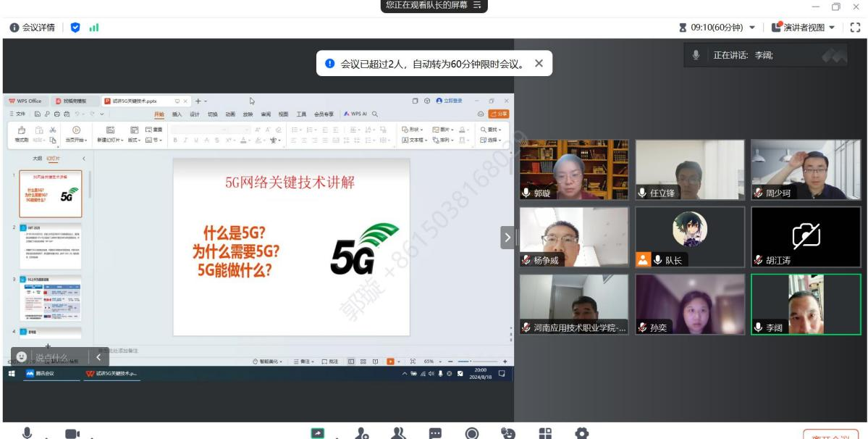
Task: Click the blue security shield icon
Action: pyautogui.click(x=76, y=28)
